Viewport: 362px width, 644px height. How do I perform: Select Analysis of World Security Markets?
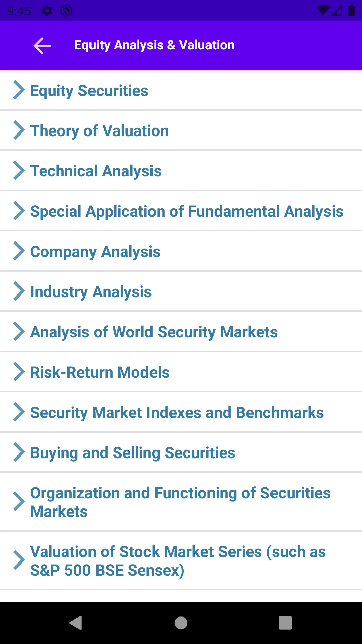(181, 332)
